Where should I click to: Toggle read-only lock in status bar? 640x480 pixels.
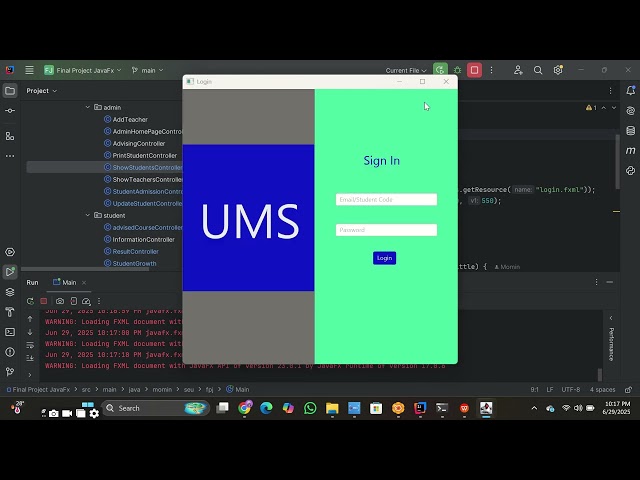click(x=628, y=390)
